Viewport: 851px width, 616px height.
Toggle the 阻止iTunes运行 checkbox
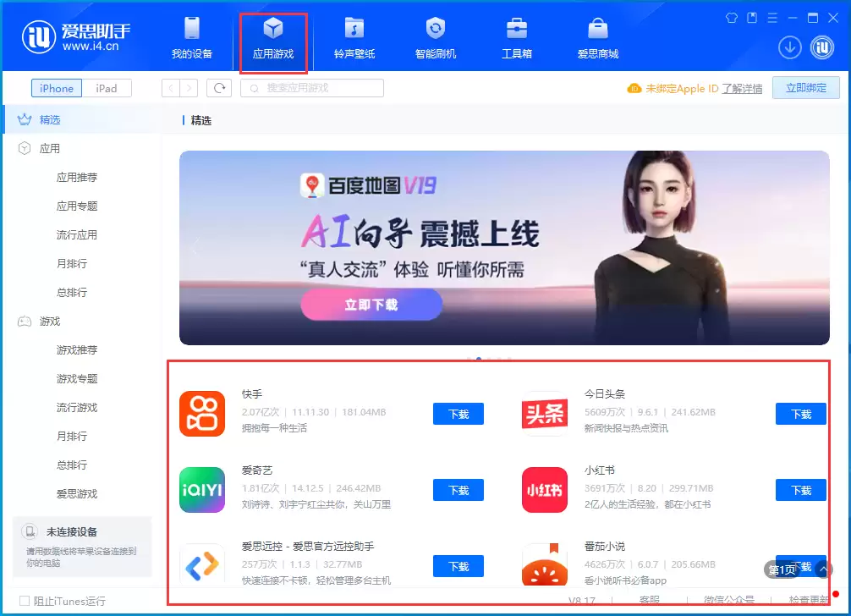pyautogui.click(x=25, y=601)
